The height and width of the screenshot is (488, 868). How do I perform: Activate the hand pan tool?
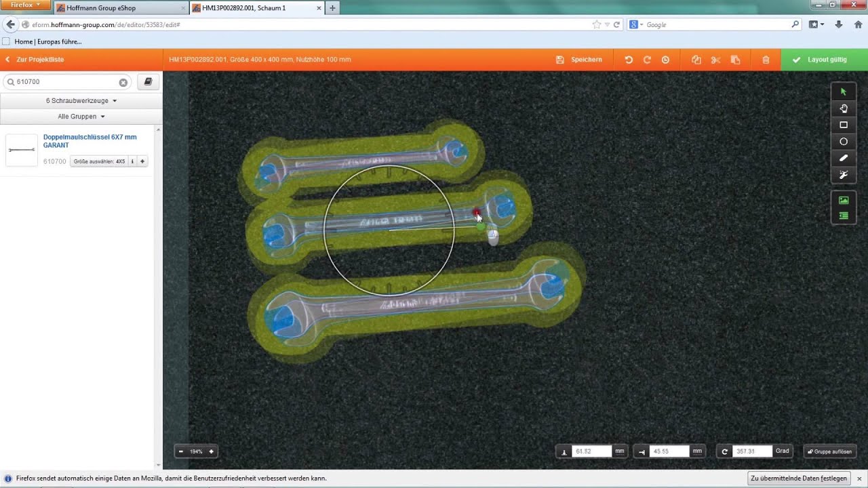point(844,108)
